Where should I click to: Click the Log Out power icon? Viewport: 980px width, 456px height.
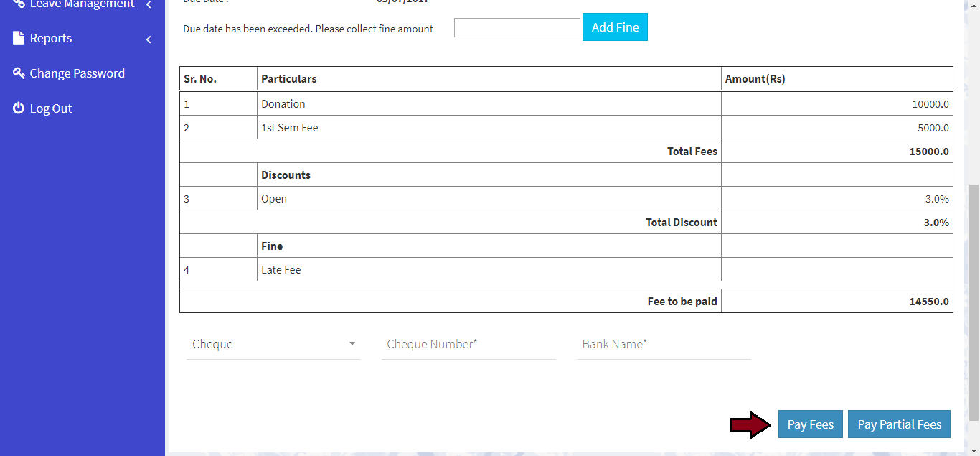[19, 108]
